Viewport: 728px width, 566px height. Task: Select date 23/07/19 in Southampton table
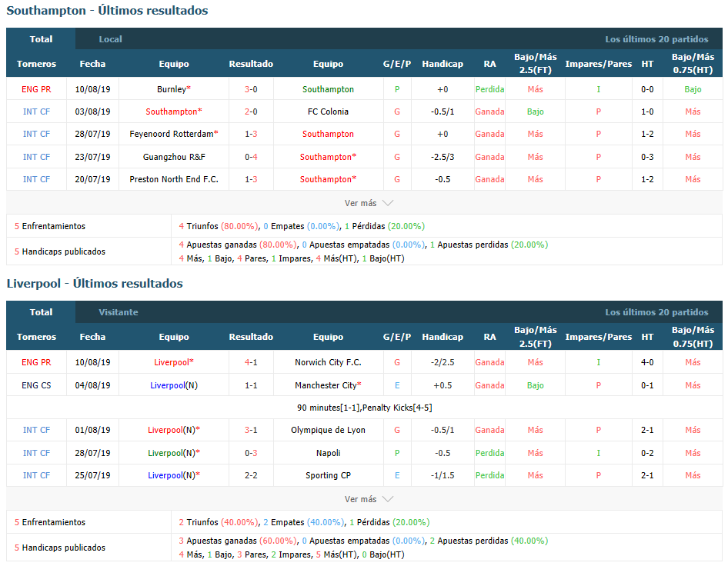coord(92,157)
